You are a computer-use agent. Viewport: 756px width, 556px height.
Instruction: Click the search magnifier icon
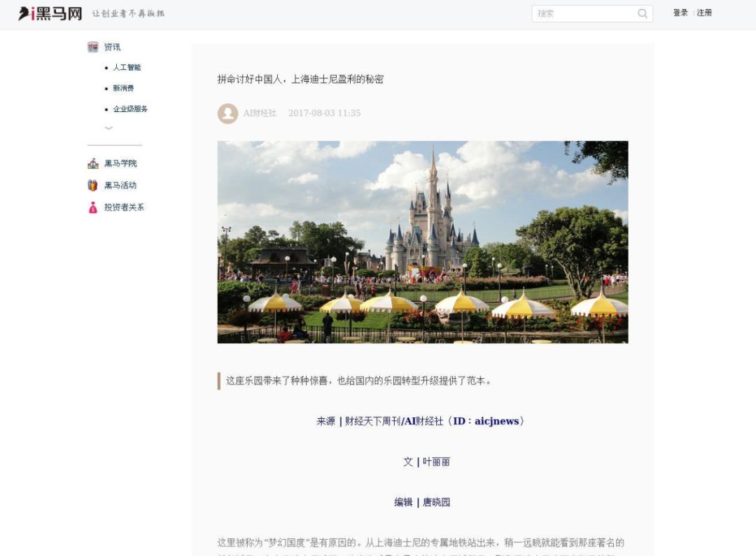tap(642, 13)
